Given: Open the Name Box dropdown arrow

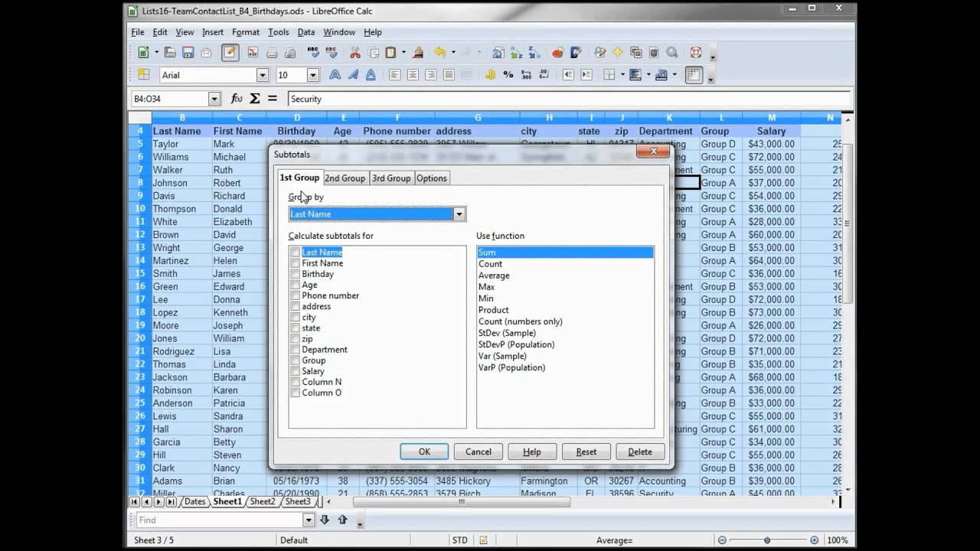Looking at the screenshot, I should (214, 99).
